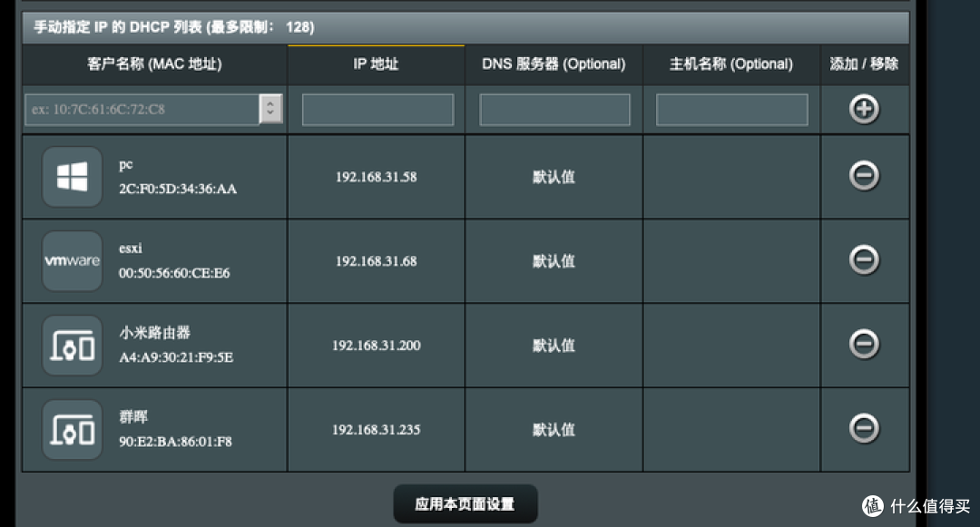This screenshot has width=980, height=527.
Task: Select IP address 192.168.31.200
Action: coord(377,346)
